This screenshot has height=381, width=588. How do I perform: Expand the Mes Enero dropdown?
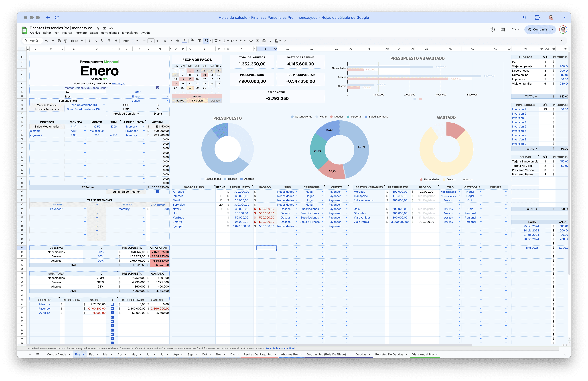point(167,97)
